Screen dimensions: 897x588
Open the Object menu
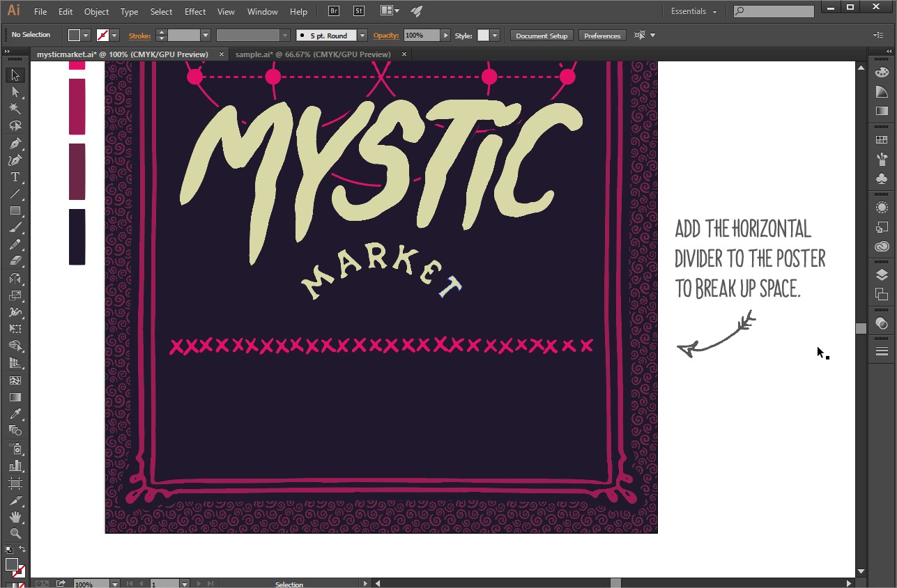96,12
